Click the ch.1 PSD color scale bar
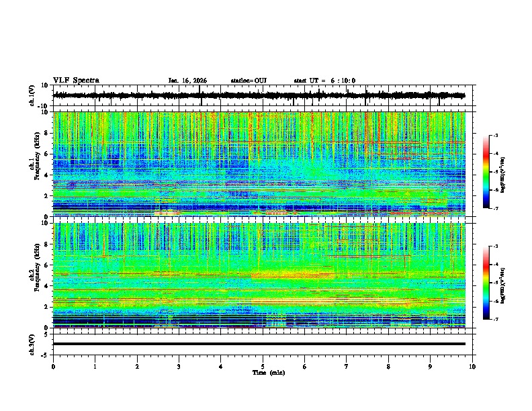Image resolution: width=532 pixels, height=411 pixels. pyautogui.click(x=486, y=172)
